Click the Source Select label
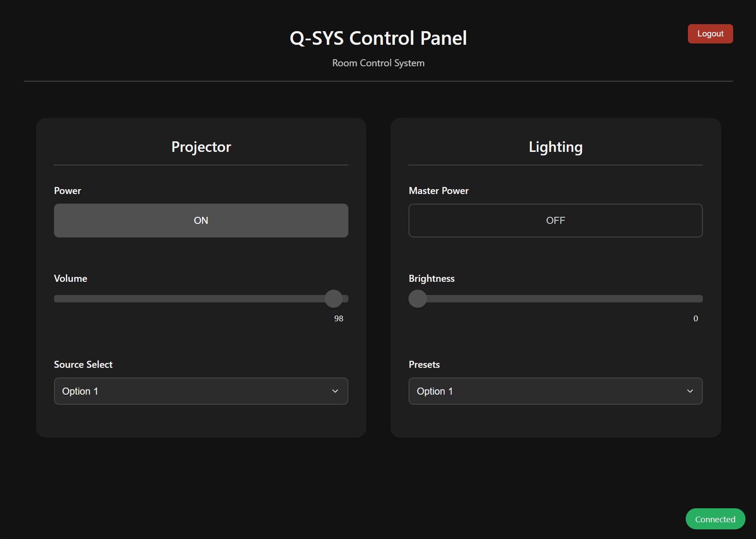 coord(83,365)
